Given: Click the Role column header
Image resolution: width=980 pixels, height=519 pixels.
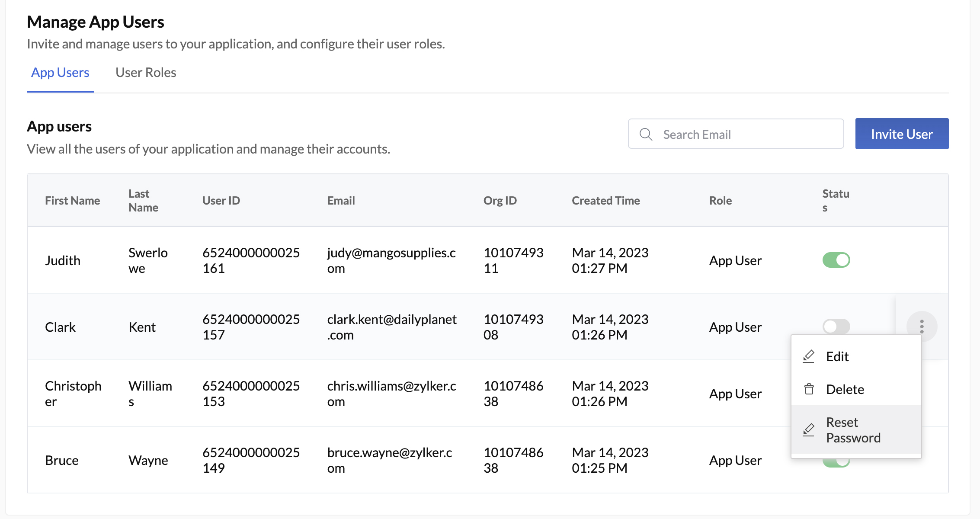Looking at the screenshot, I should point(720,200).
